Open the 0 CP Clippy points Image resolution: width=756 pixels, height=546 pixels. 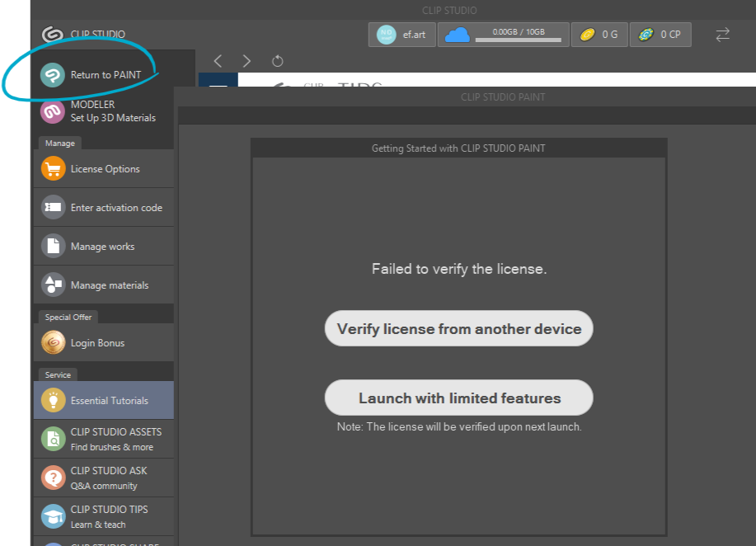point(660,35)
